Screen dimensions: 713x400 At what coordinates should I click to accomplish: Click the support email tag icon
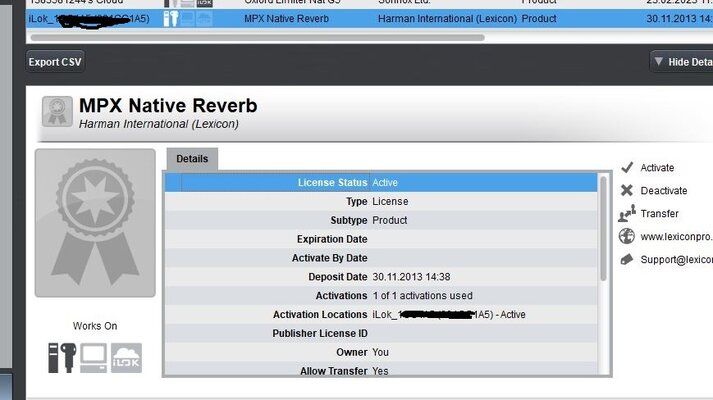pos(627,260)
